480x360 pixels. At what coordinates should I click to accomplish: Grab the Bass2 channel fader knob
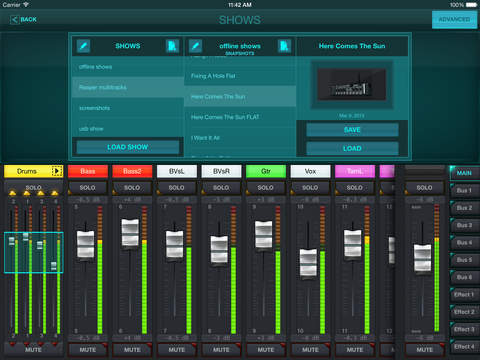click(130, 232)
